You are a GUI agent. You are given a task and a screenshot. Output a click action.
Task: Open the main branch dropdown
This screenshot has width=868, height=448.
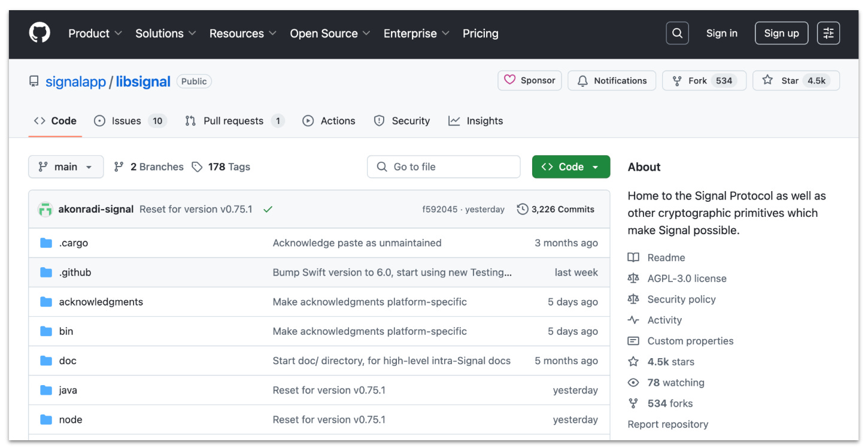66,167
